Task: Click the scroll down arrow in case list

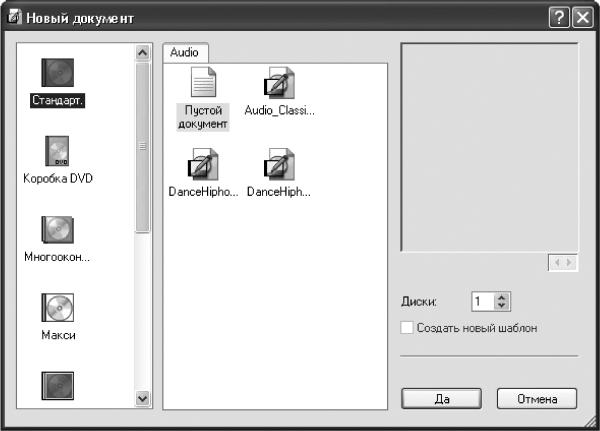Action: click(142, 398)
